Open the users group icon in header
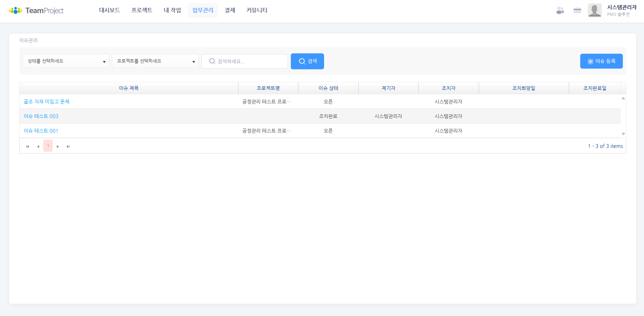644x316 pixels. (560, 10)
